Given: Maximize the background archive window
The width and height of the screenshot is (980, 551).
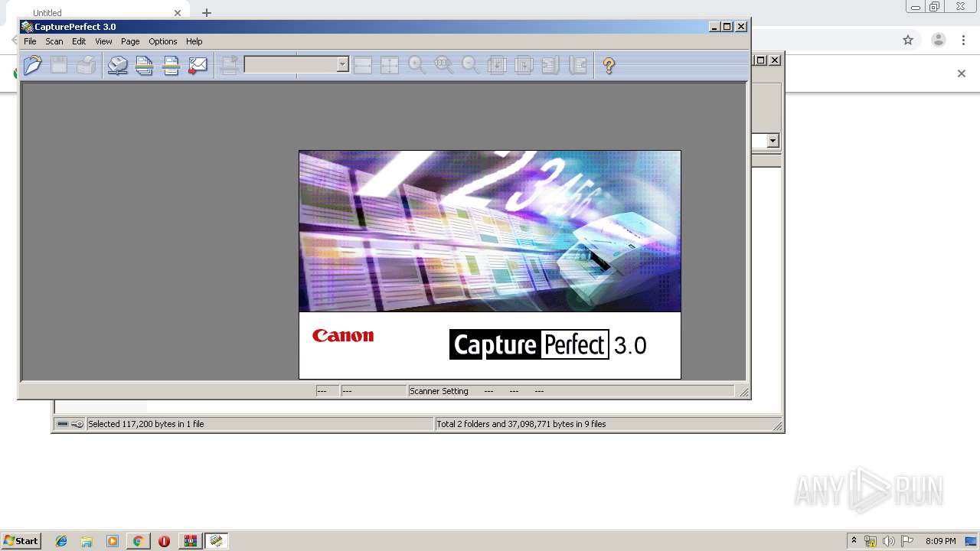Looking at the screenshot, I should click(761, 60).
